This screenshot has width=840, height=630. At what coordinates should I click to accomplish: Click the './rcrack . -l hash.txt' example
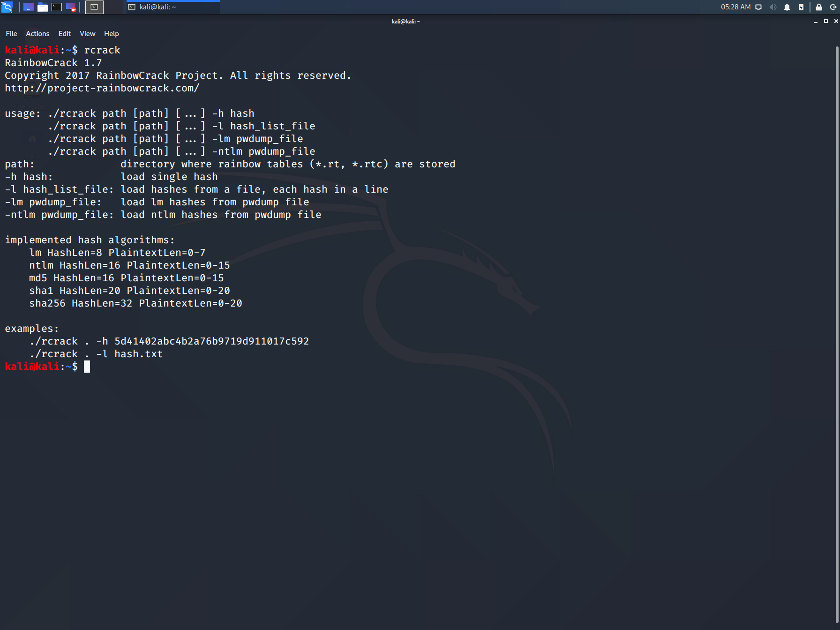(96, 354)
